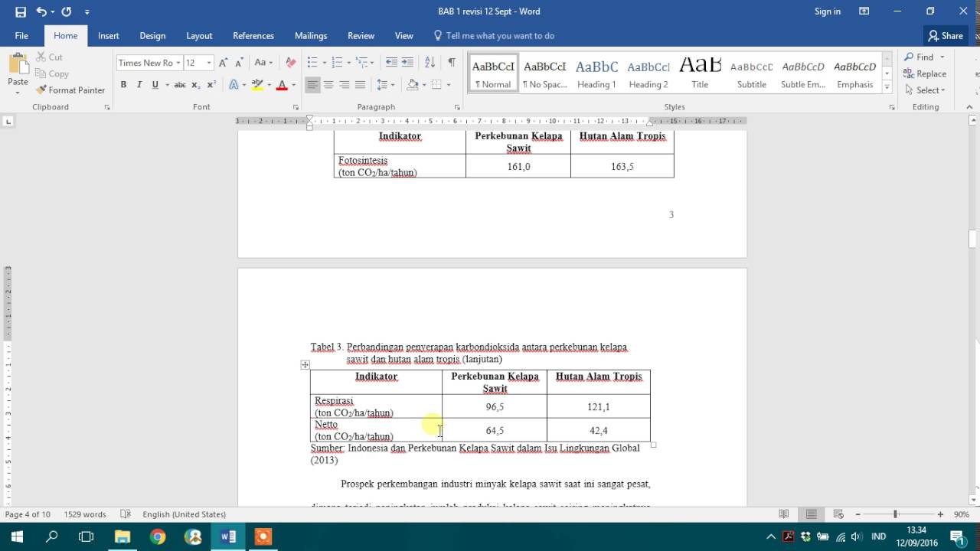Click the zoom slider handle
The image size is (980, 551).
point(895,514)
